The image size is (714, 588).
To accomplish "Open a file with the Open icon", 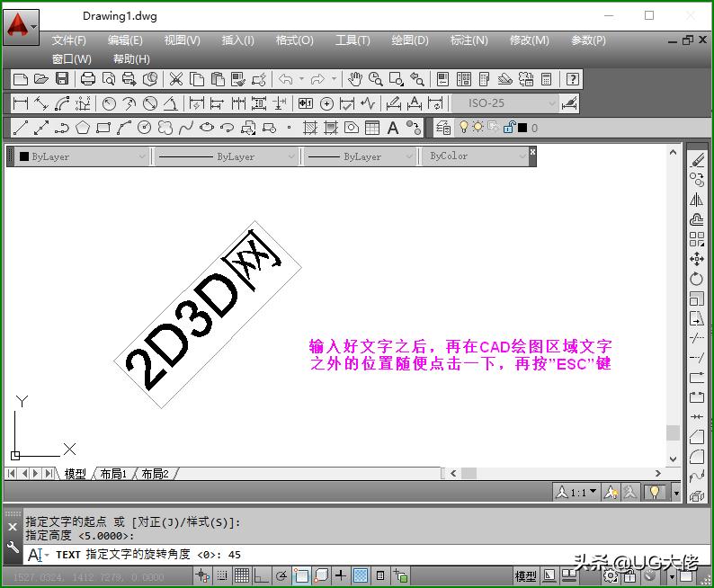I will point(41,79).
